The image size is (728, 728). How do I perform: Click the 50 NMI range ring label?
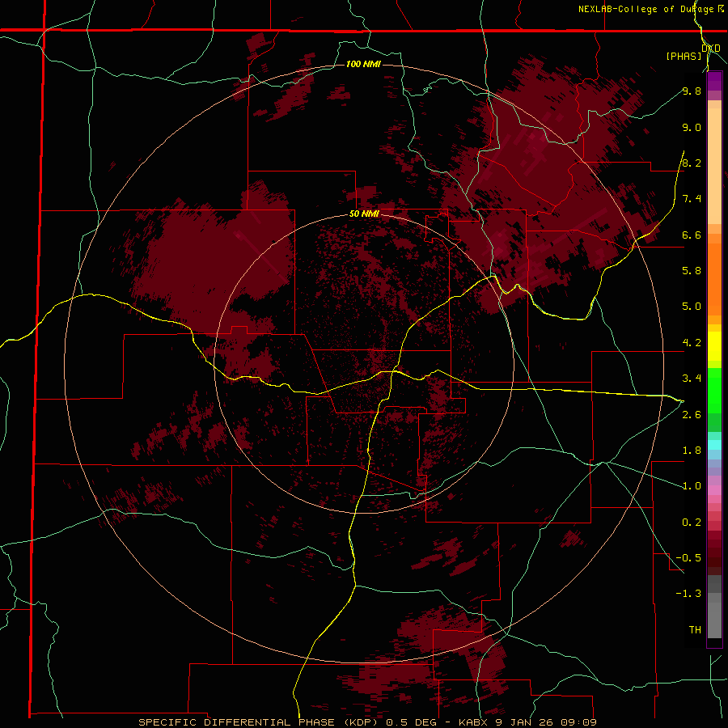point(364,214)
